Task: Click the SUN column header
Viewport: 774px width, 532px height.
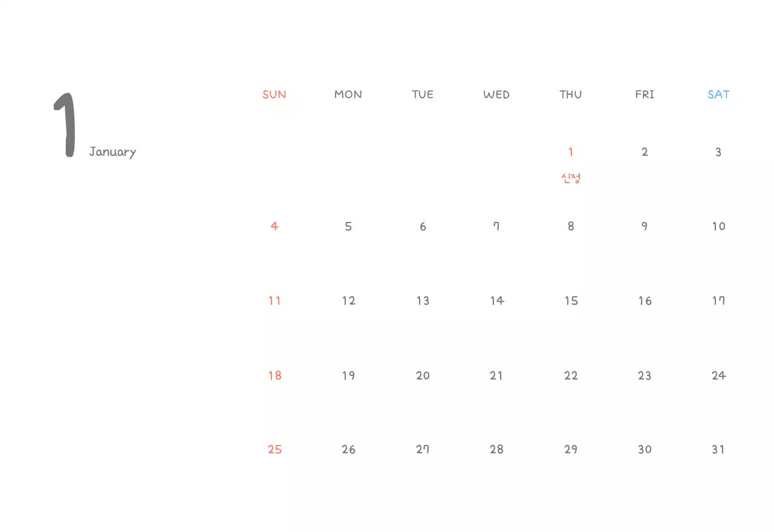Action: pyautogui.click(x=275, y=94)
